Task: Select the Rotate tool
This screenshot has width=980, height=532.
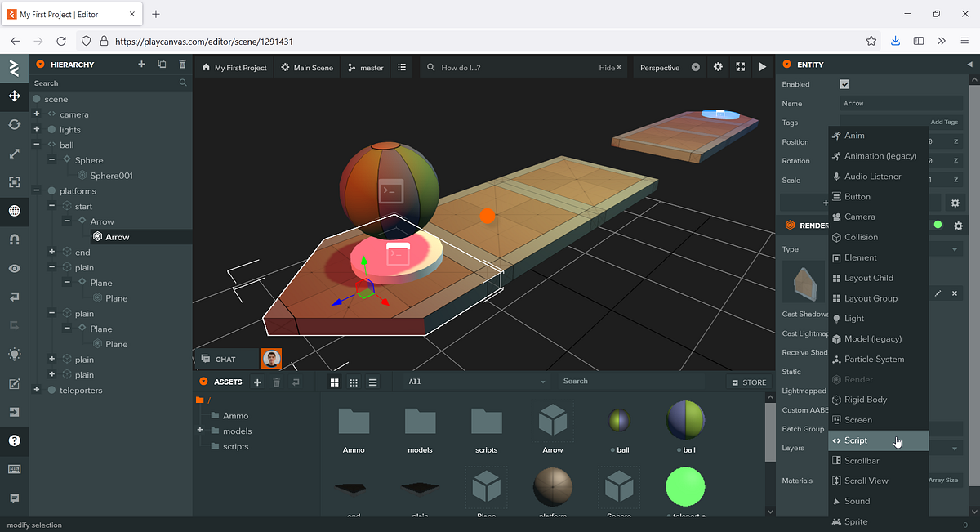Action: click(x=13, y=124)
